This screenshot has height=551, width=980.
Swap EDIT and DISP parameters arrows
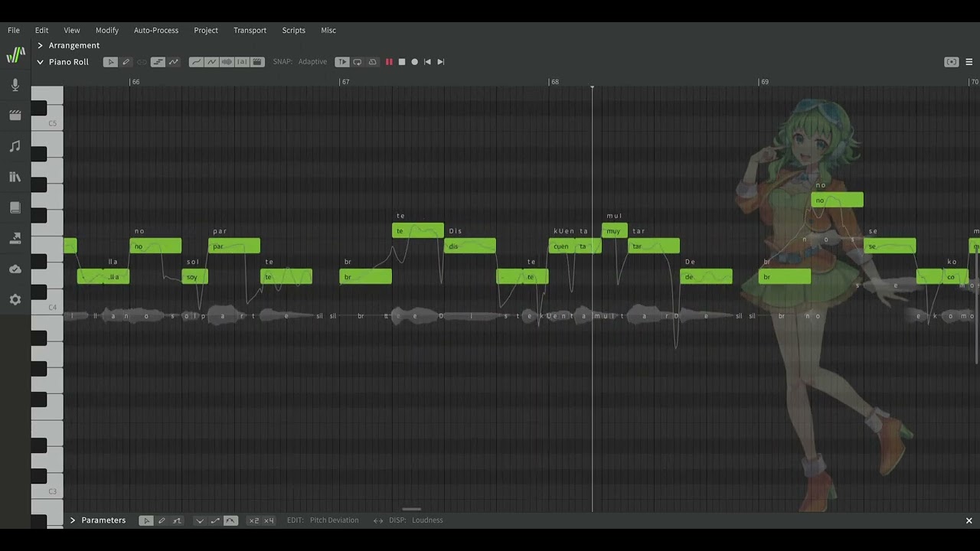click(377, 520)
